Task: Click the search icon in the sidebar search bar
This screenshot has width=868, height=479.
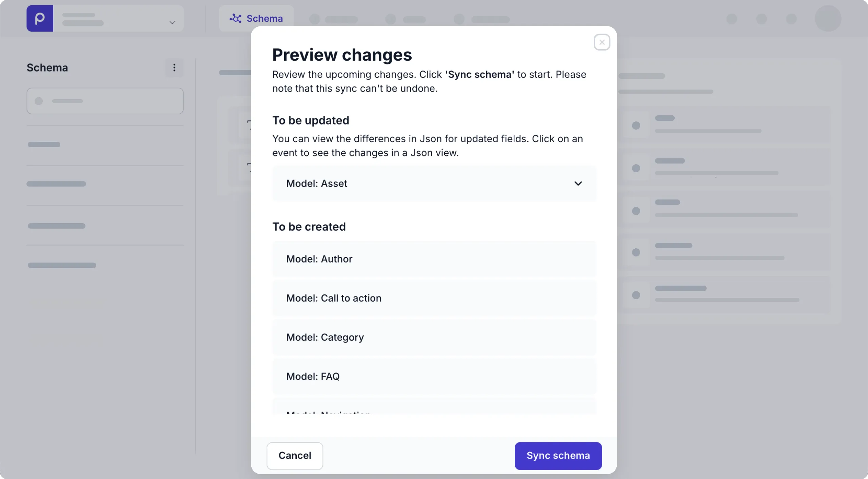Action: (39, 101)
